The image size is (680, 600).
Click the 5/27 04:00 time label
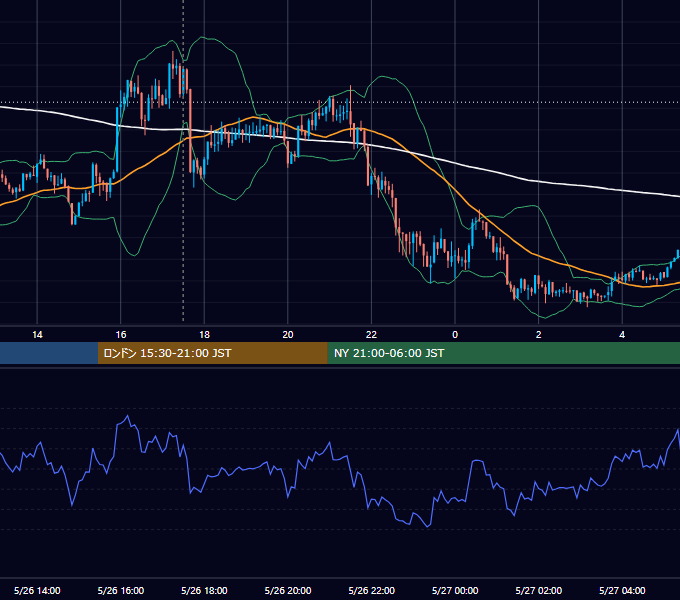pos(622,590)
